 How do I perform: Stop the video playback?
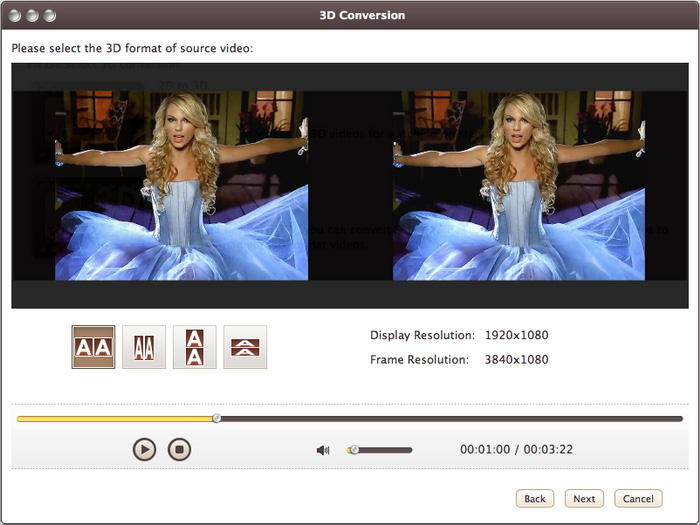click(178, 449)
